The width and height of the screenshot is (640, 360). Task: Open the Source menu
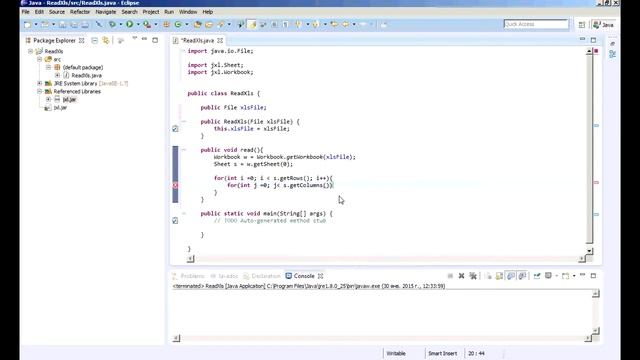click(x=57, y=12)
